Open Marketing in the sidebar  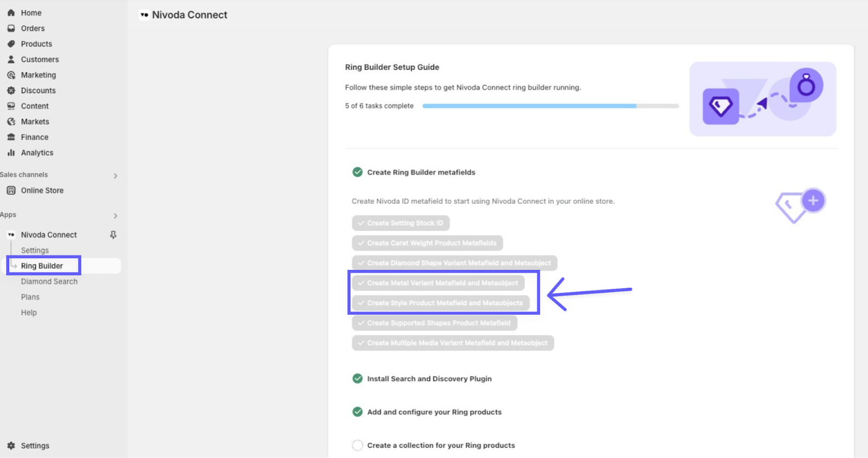39,75
